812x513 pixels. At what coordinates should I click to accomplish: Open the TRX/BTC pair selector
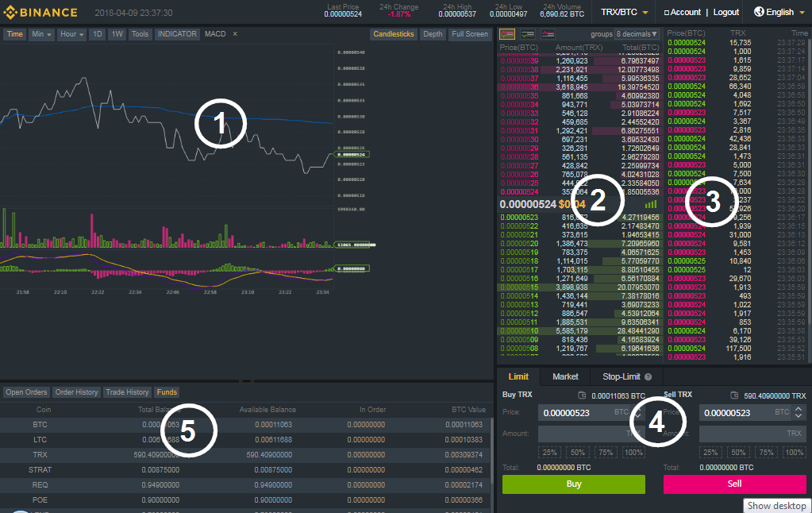click(625, 12)
